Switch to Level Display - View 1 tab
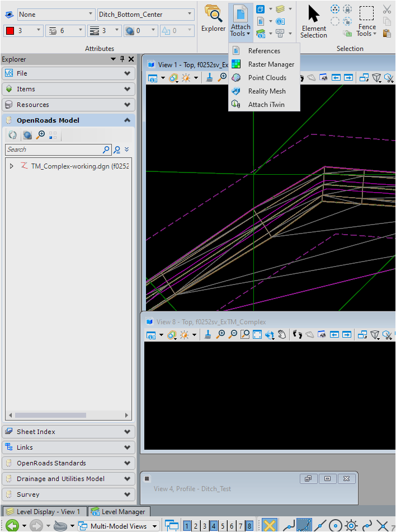396x532 pixels. [x=44, y=512]
